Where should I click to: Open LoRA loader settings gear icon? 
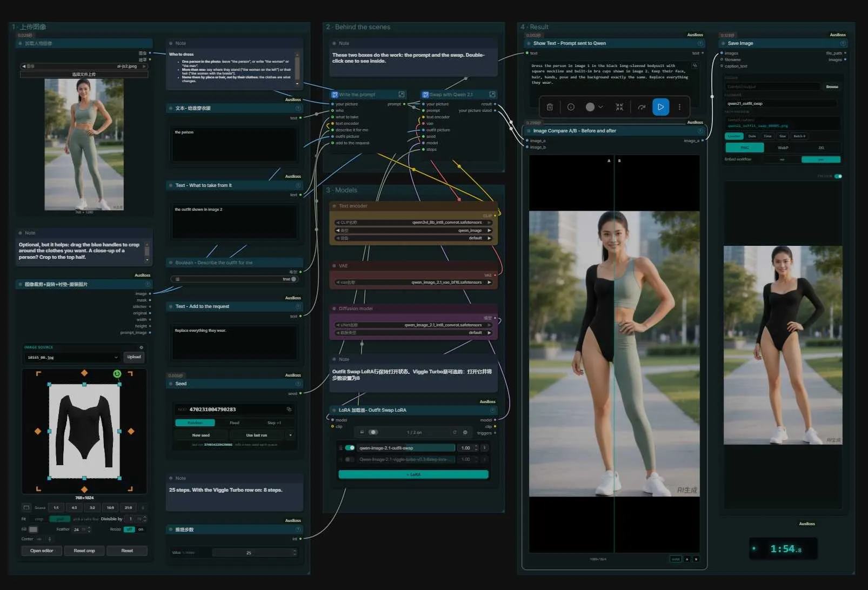pos(465,432)
